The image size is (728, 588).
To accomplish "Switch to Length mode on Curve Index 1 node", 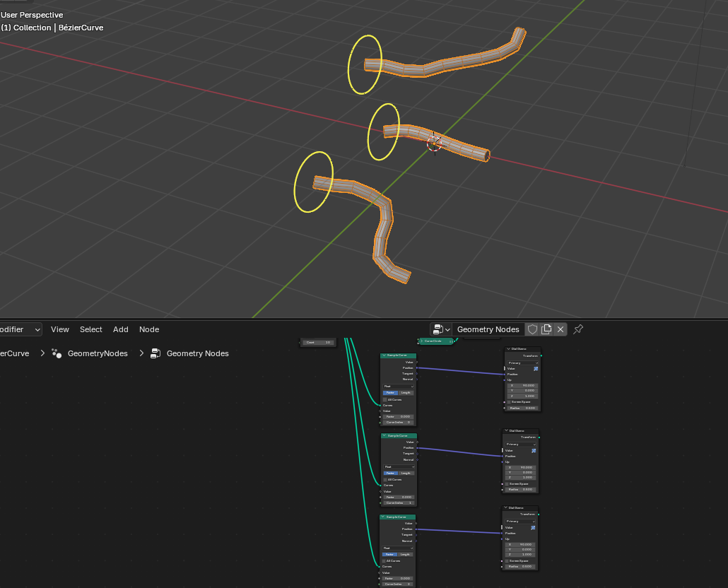I will pyautogui.click(x=406, y=474).
